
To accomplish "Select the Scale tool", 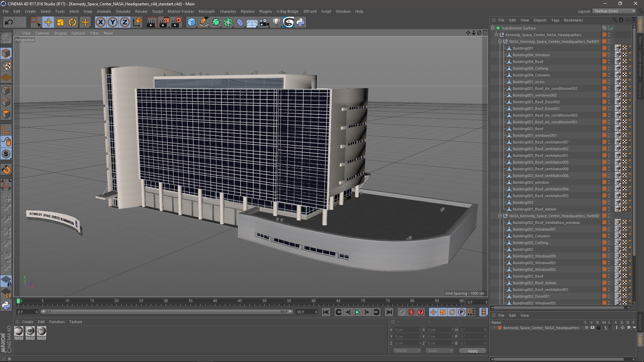I will coord(60,22).
